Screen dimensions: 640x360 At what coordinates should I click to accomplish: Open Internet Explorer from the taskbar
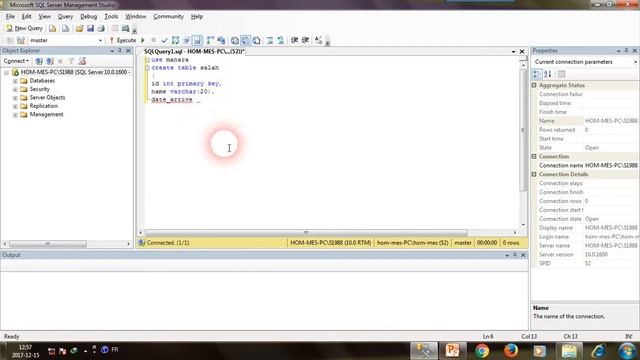tap(598, 351)
